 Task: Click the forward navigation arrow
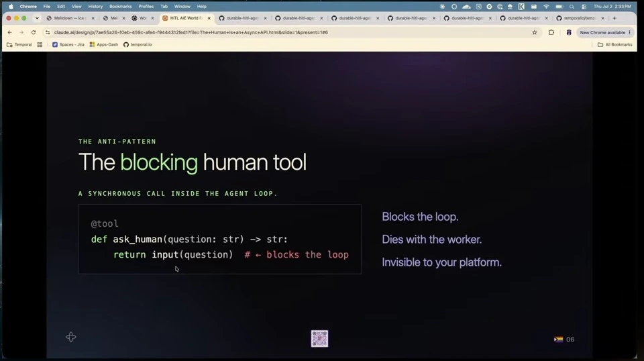pos(21,32)
